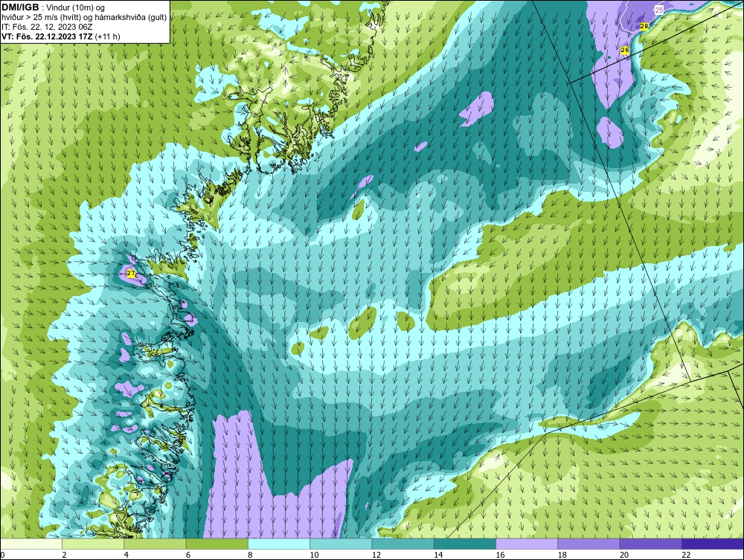The width and height of the screenshot is (744, 560).
Task: Click the 20–22 m/s violet swatch
Action: [651, 544]
